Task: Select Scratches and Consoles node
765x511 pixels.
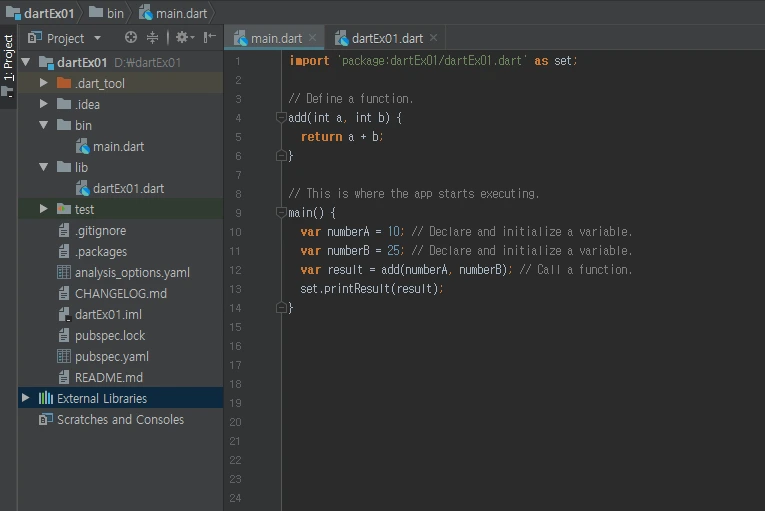Action: coord(121,419)
